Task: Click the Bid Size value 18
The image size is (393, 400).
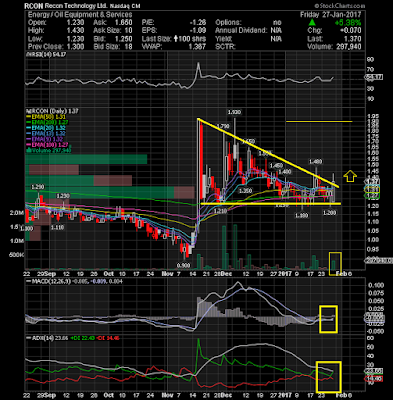Action: coord(128,47)
